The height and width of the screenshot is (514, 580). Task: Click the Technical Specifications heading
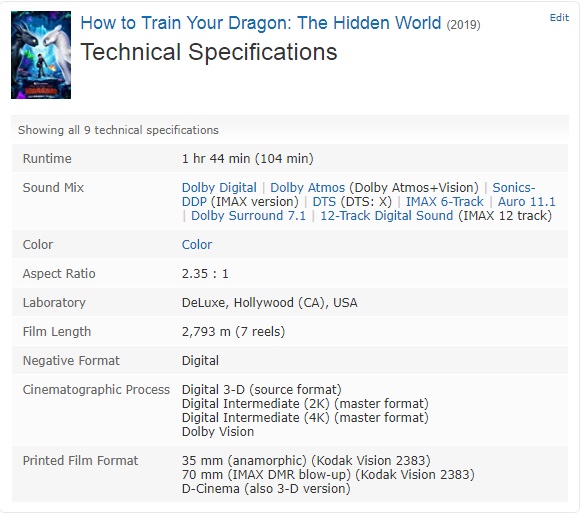coord(209,52)
